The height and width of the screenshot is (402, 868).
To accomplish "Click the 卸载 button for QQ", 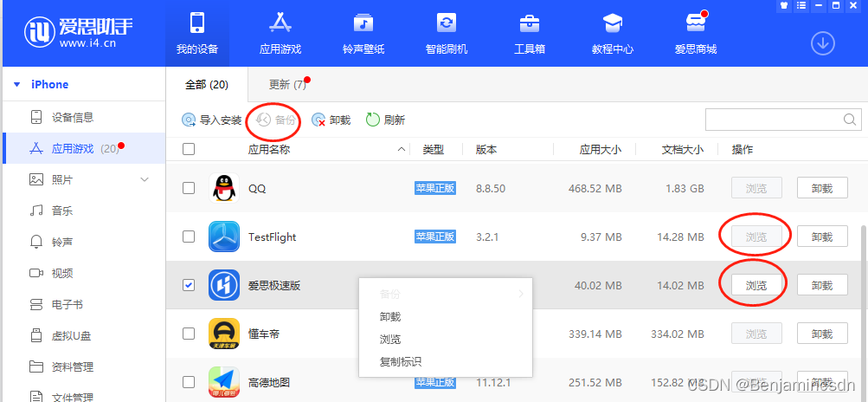I will tap(822, 188).
